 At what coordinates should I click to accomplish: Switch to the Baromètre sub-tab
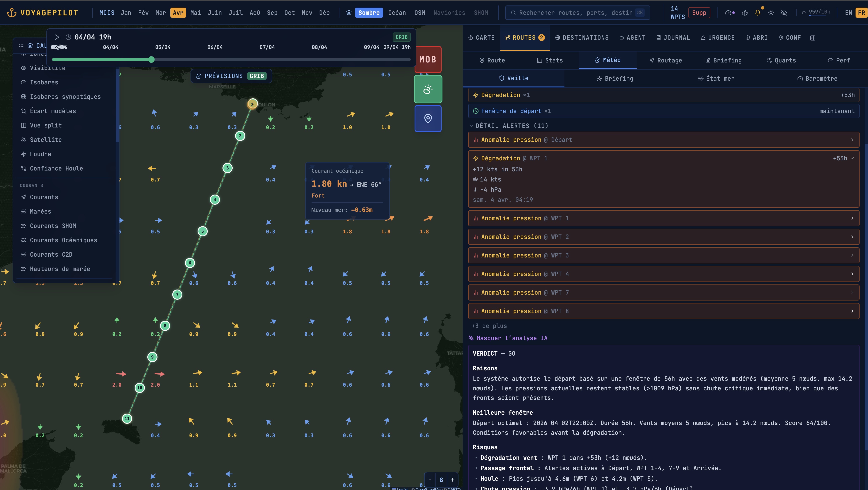click(x=817, y=79)
